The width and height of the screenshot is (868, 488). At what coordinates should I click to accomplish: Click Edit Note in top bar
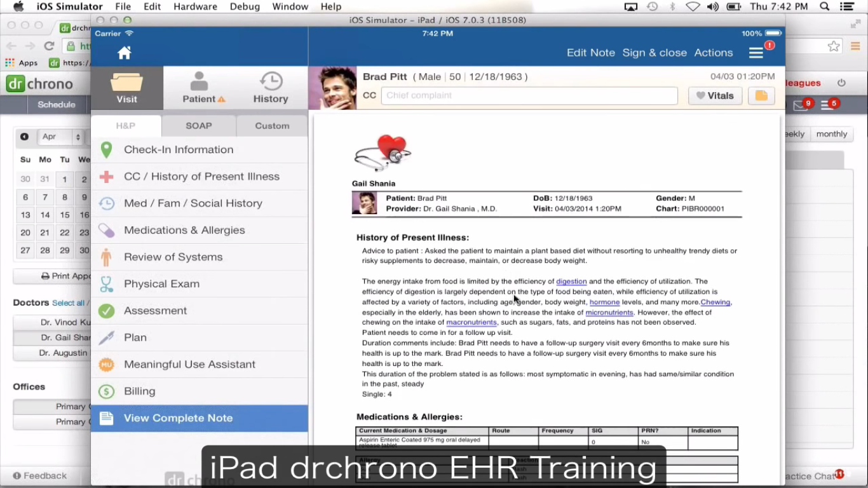click(591, 53)
